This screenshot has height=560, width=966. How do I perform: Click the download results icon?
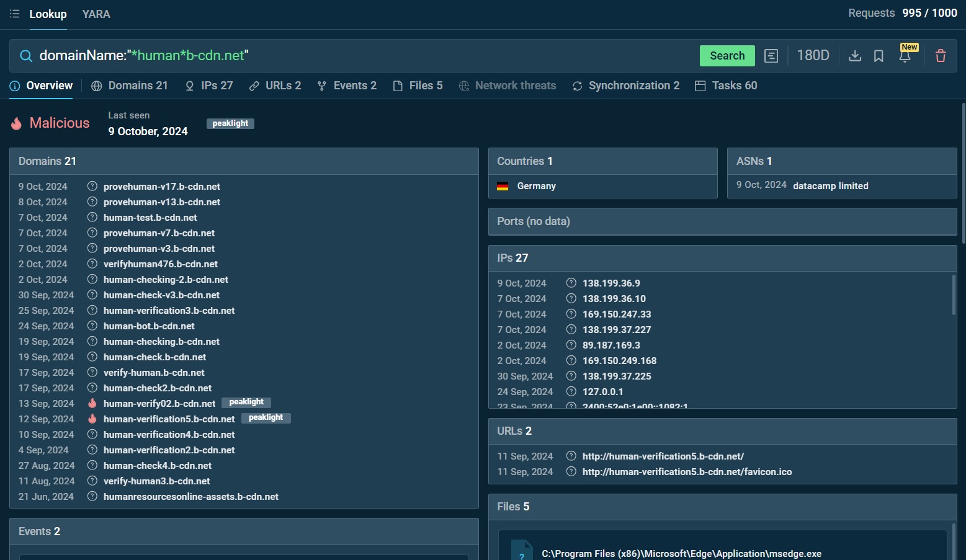(x=855, y=56)
